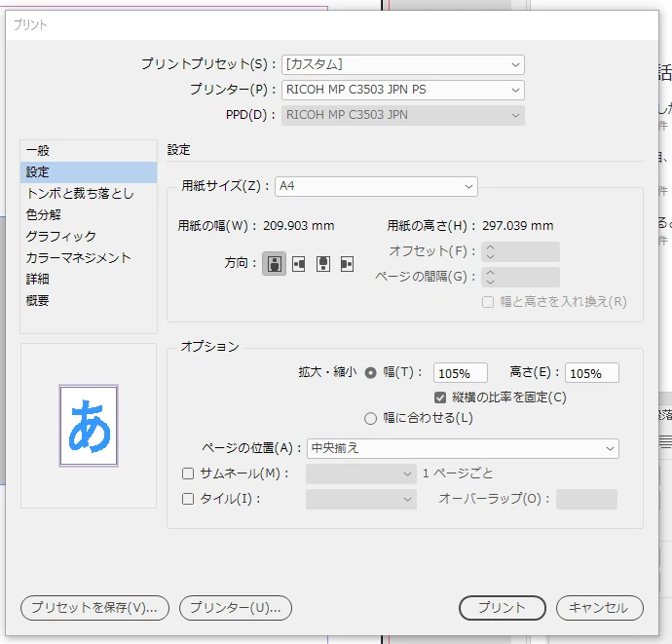Click the 209.903 mm paper width value
The width and height of the screenshot is (672, 644).
pyautogui.click(x=299, y=226)
